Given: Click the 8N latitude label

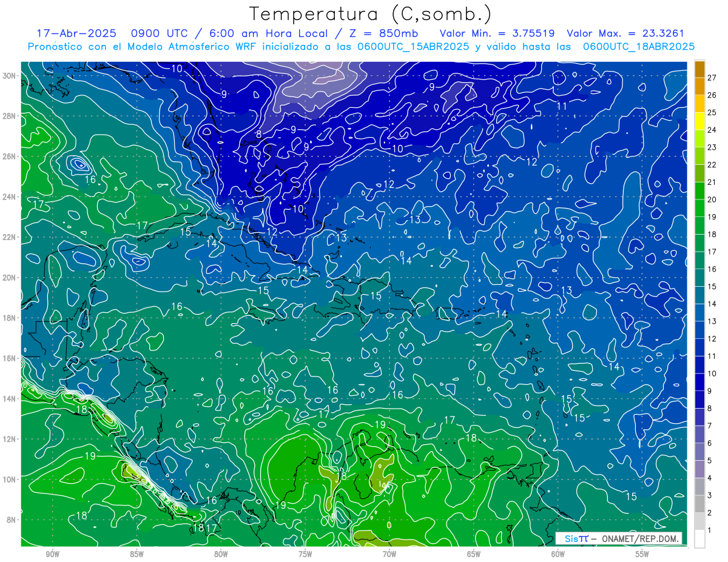Looking at the screenshot, I should tap(11, 520).
